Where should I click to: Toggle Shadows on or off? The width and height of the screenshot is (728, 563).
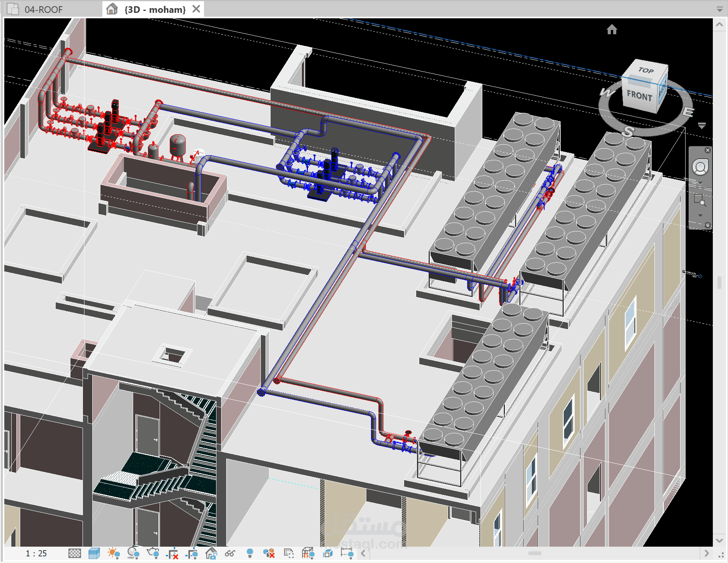point(133,553)
